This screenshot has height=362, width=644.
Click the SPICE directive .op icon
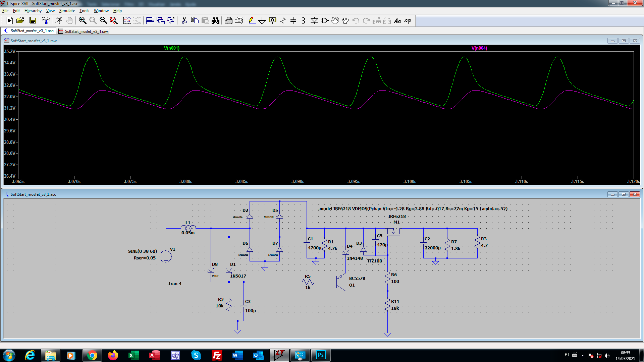[x=408, y=21]
